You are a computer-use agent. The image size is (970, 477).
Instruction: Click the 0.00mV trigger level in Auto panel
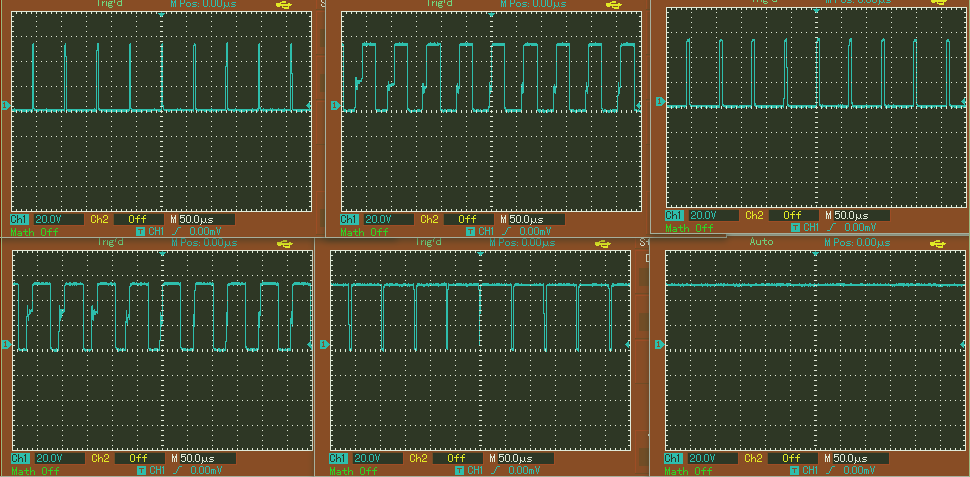point(860,470)
